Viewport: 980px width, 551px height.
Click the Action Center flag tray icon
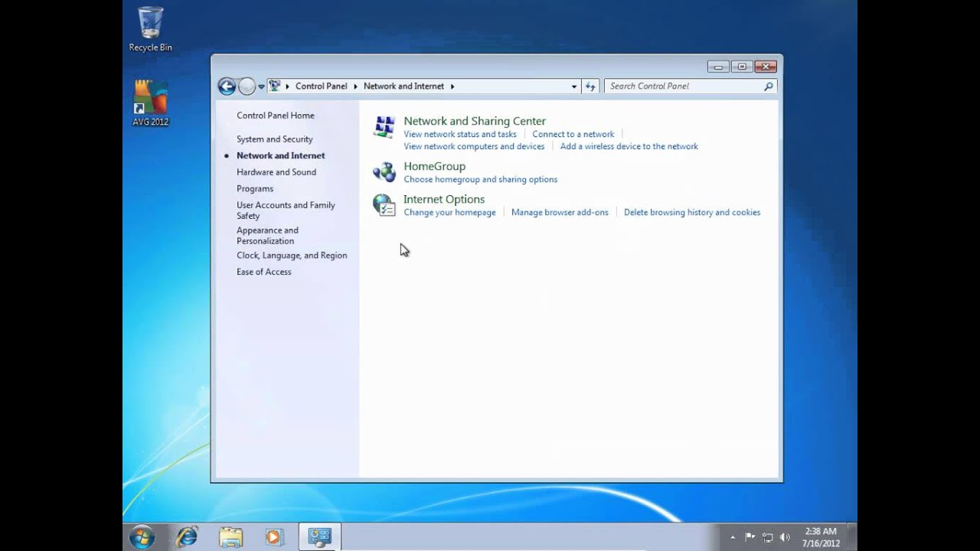750,537
